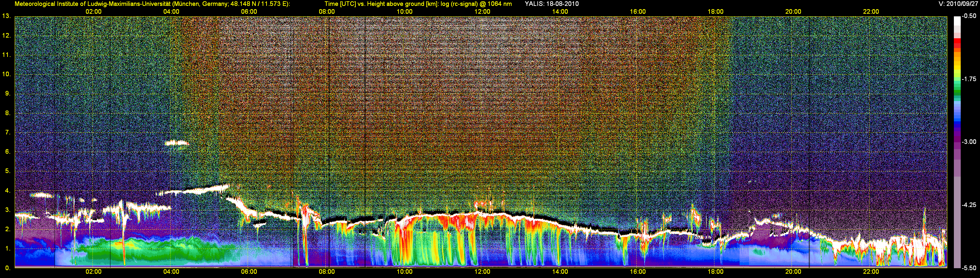The height and width of the screenshot is (278, 980).
Task: Pick the 18:00 label on the lower time axis
Action: point(716,272)
